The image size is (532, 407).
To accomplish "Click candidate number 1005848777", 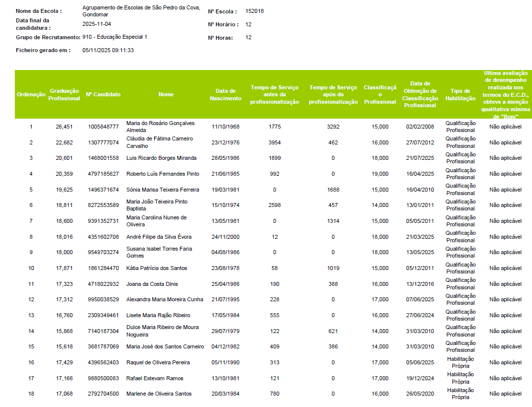I will pyautogui.click(x=103, y=127).
